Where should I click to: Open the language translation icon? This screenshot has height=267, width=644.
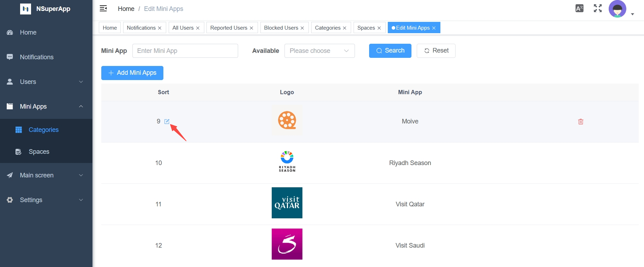[579, 8]
